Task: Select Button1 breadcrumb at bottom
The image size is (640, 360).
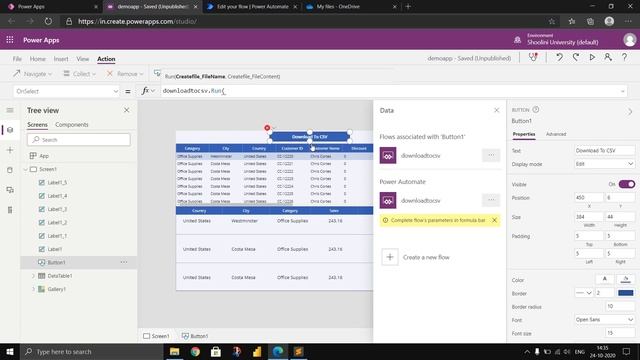Action: pyautogui.click(x=195, y=336)
